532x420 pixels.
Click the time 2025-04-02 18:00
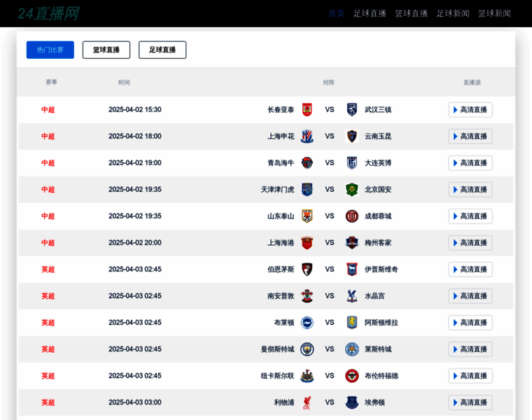pos(135,136)
